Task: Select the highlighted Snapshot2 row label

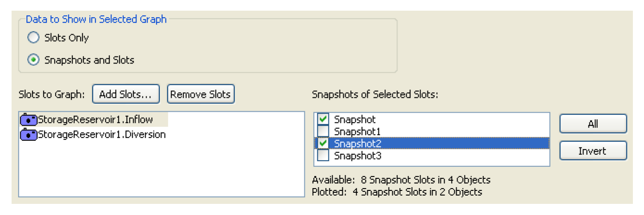Action: (358, 144)
